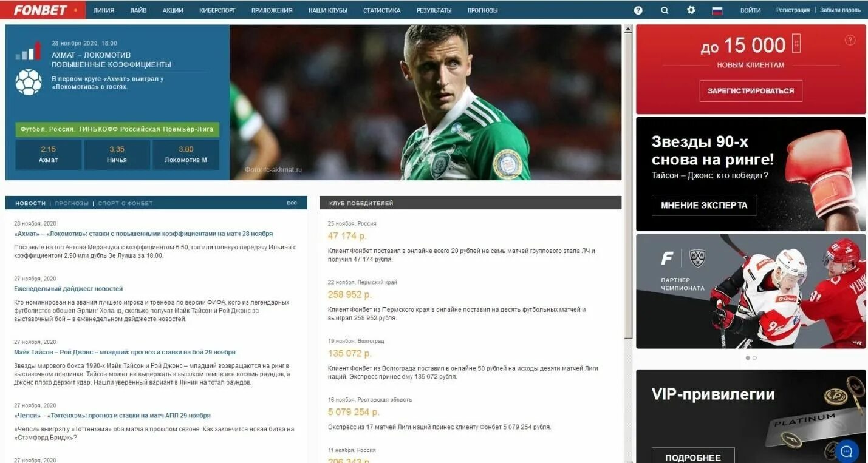Bet on Локомотив М at odds 3.80
This screenshot has width=868, height=463.
(x=186, y=155)
